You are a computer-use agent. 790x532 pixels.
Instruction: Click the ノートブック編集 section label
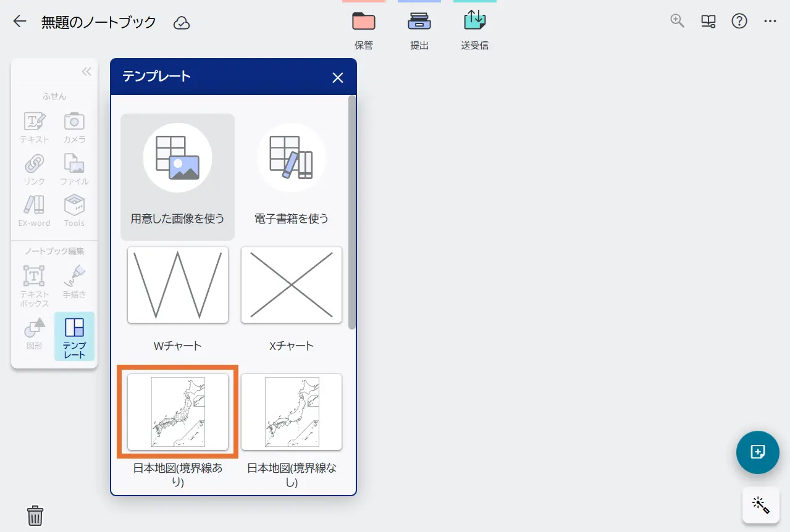click(x=54, y=251)
